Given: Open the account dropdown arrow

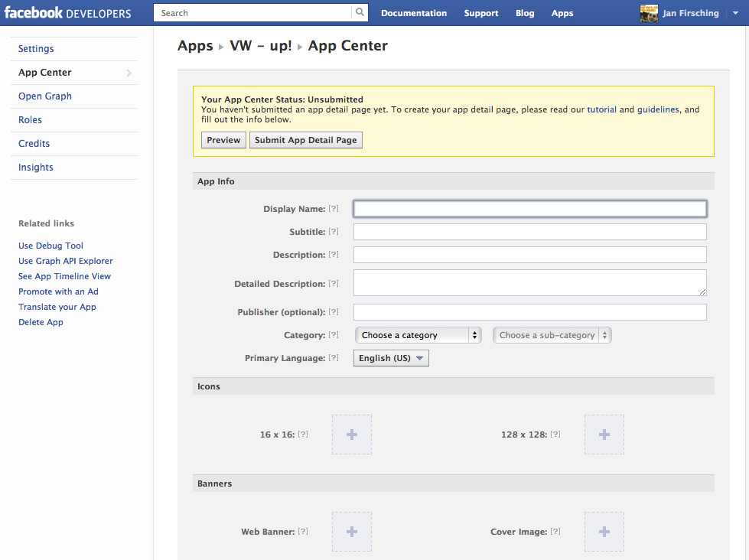Looking at the screenshot, I should [736, 13].
